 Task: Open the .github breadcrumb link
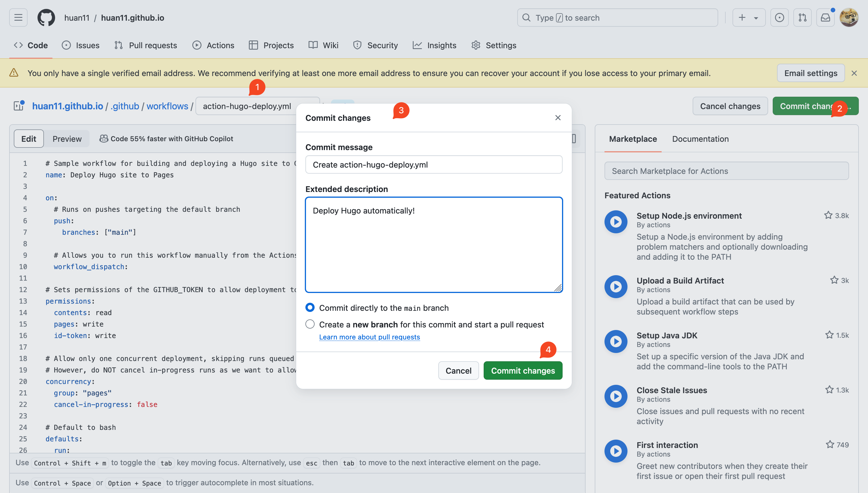click(x=125, y=106)
